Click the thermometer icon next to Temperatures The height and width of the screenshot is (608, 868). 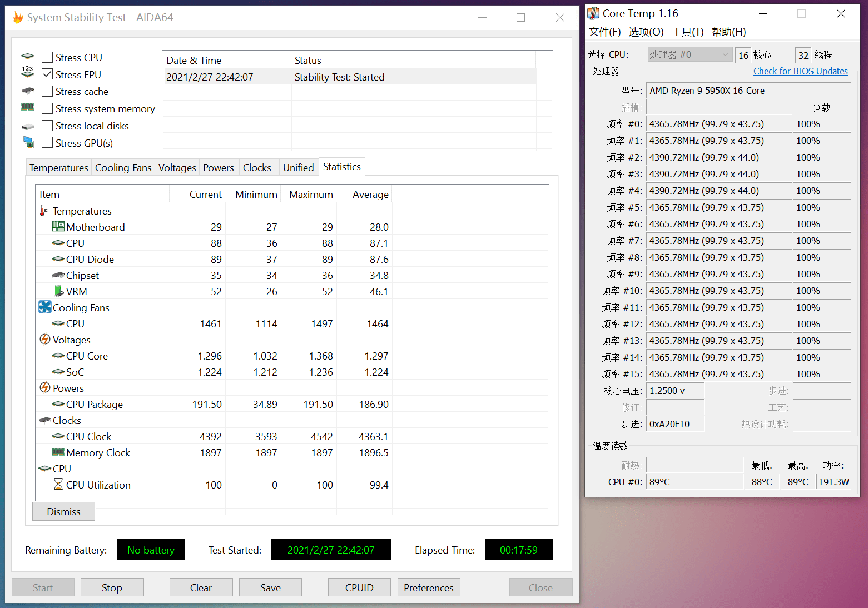click(43, 211)
